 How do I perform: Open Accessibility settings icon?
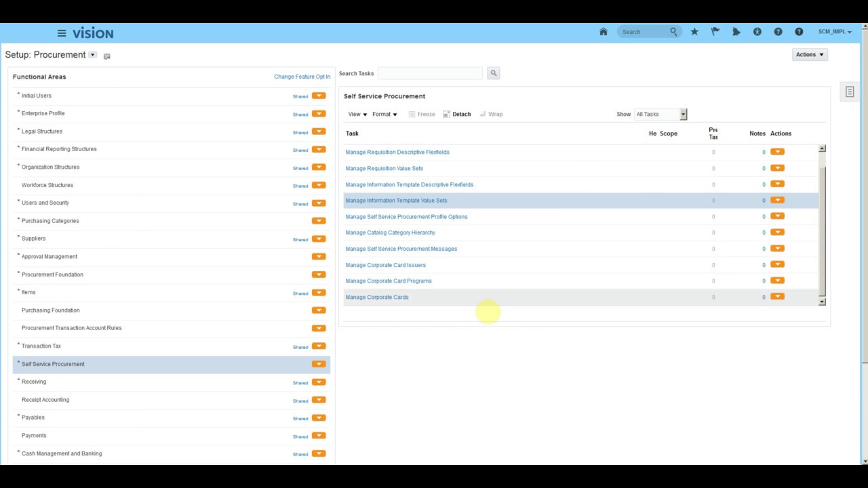pyautogui.click(x=757, y=32)
